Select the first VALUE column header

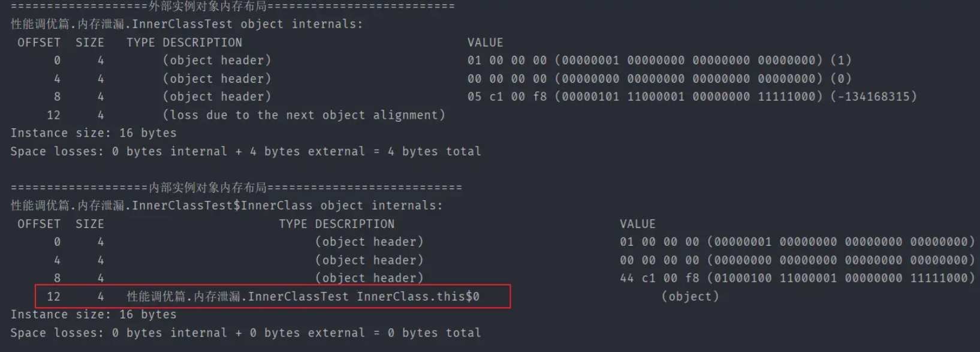pos(486,43)
